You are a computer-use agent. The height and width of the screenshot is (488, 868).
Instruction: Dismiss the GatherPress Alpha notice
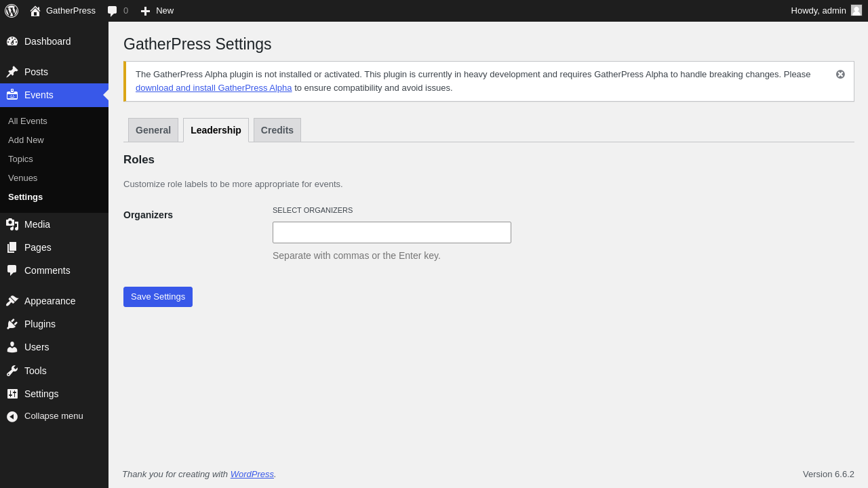pos(840,75)
